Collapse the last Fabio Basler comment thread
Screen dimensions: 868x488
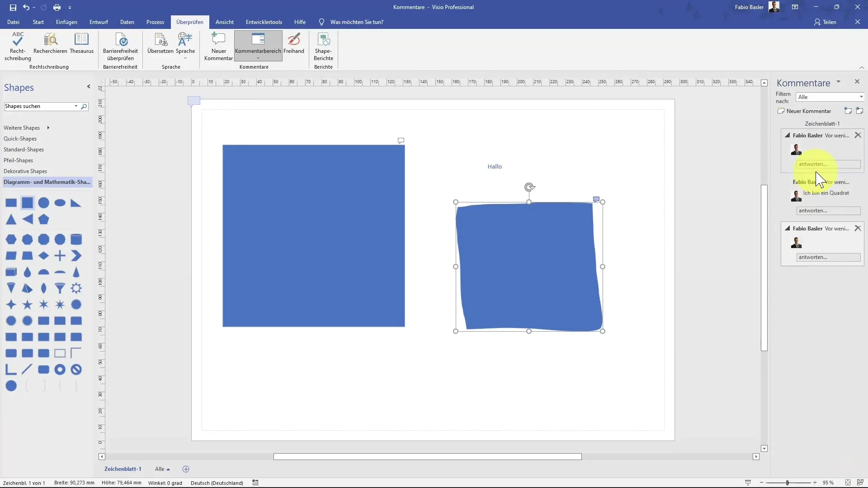(x=787, y=228)
